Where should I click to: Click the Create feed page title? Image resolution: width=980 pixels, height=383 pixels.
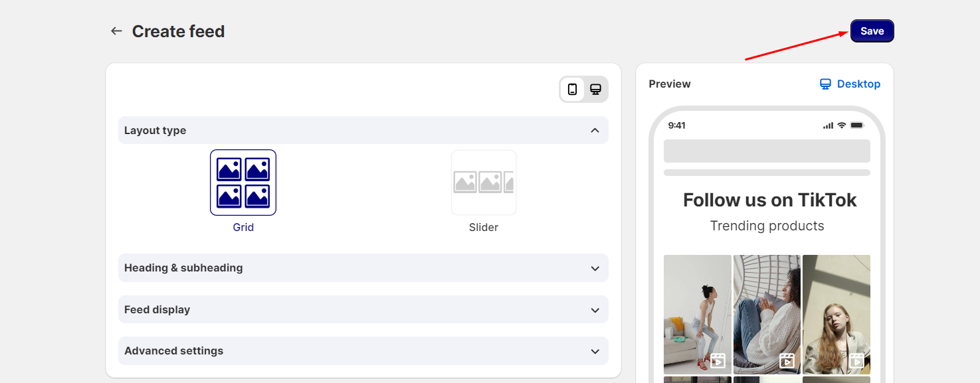pos(178,31)
